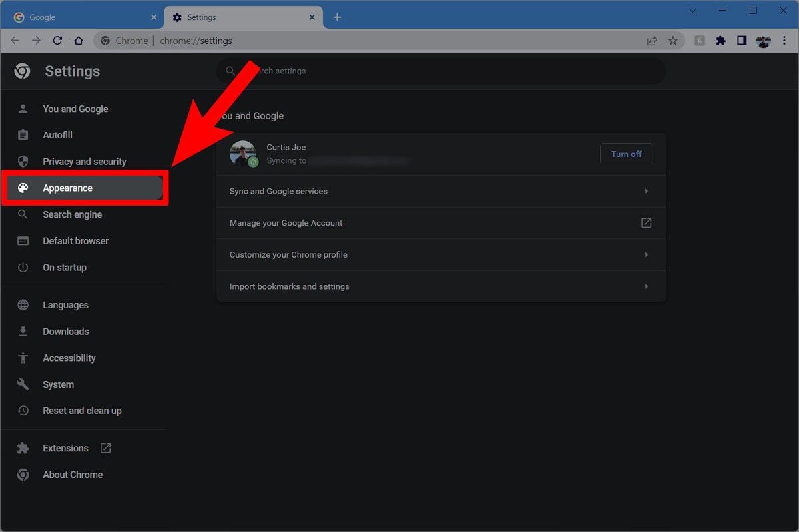Select Appearance in the settings sidebar
Screen dimensions: 799x532
point(67,188)
